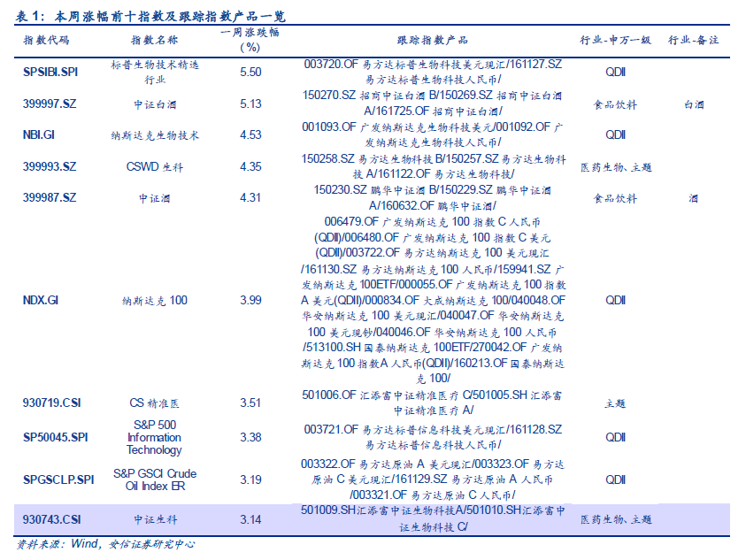The image size is (746, 560).
Task: Click tracking products cell in 399987.SZ row
Action: tap(433, 198)
